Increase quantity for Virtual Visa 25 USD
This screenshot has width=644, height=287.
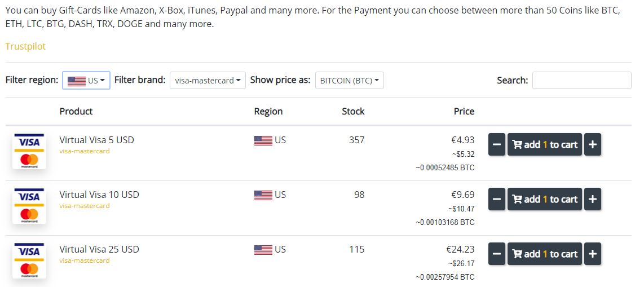tap(592, 254)
